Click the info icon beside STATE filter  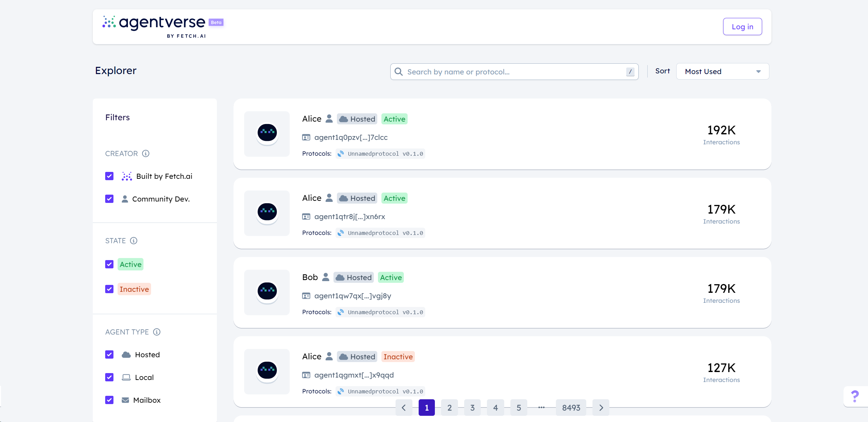click(134, 240)
